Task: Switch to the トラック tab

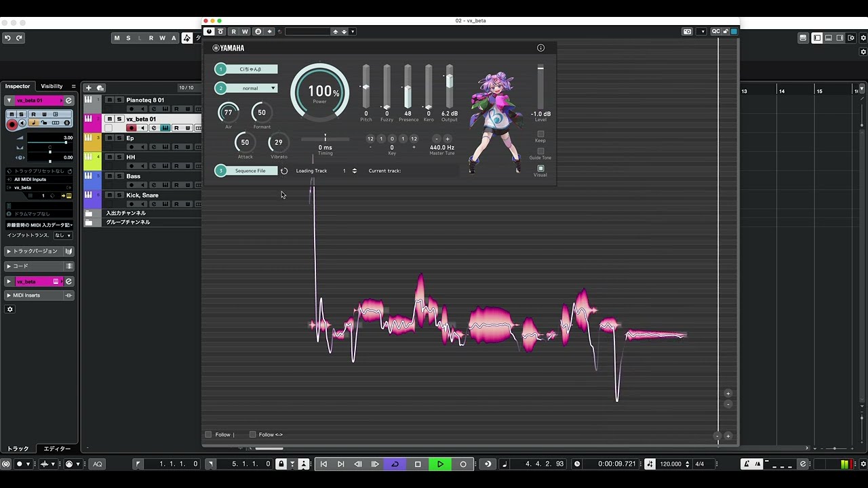Action: coord(18,449)
